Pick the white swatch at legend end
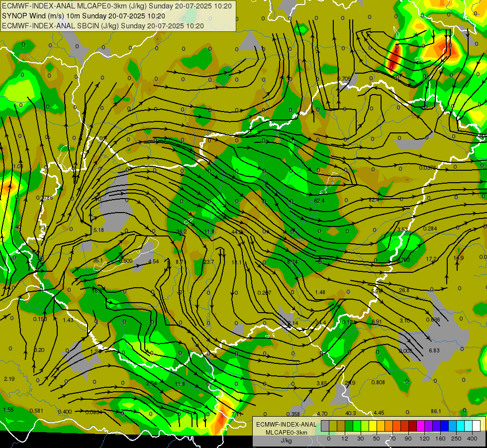 click(477, 426)
